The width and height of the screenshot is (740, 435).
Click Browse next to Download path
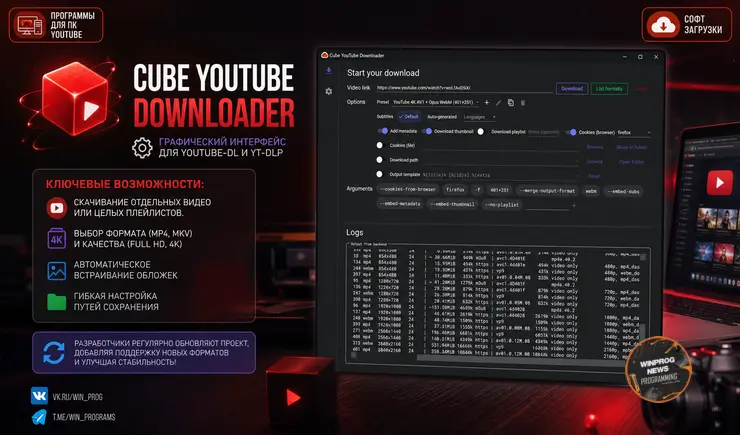coord(595,161)
